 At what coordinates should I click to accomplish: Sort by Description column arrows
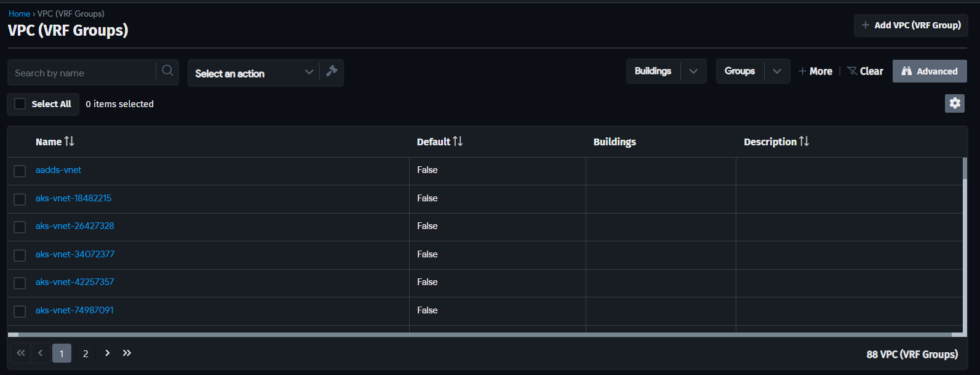(x=804, y=142)
